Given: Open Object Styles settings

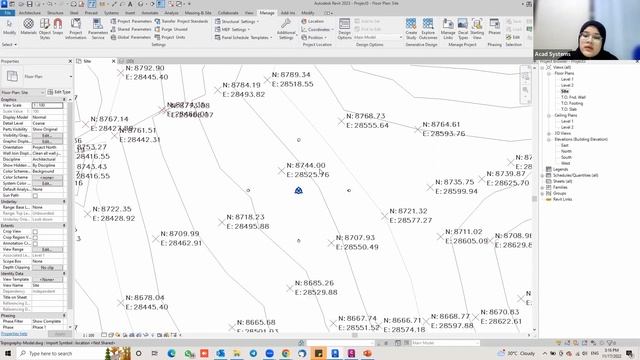Looking at the screenshot, I should (44, 28).
